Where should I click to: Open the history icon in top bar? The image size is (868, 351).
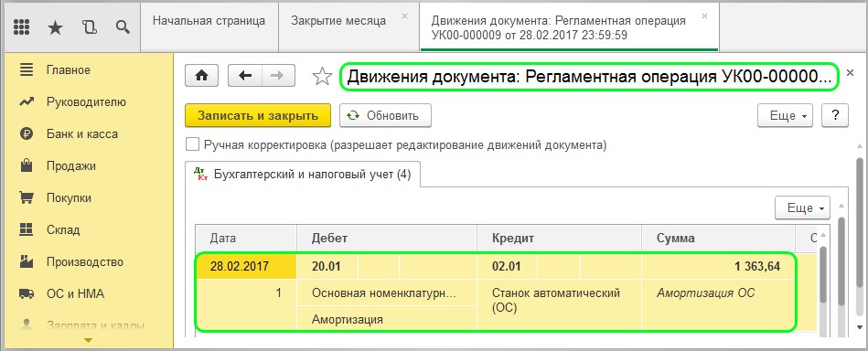click(x=89, y=27)
